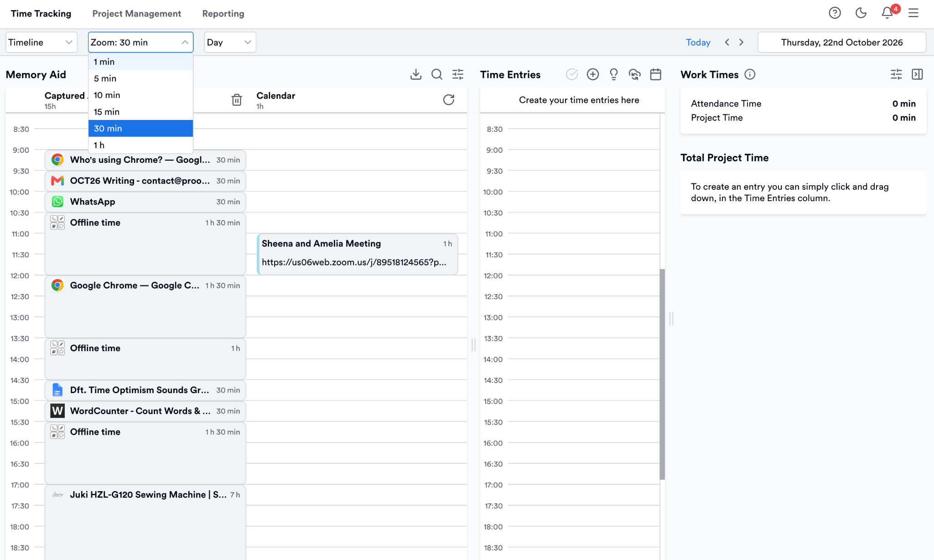Click the sync entries icon in Time Entries

pos(634,74)
